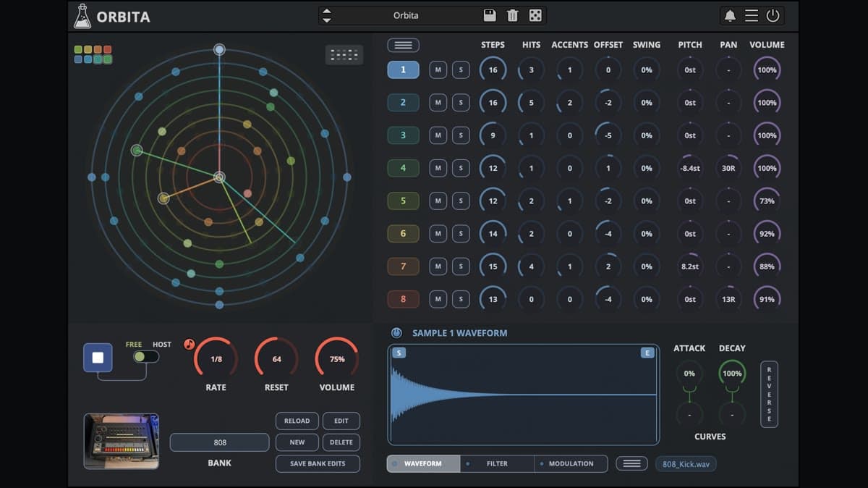Stop playback with the square button
Viewport: 868px width, 488px height.
[x=98, y=358]
